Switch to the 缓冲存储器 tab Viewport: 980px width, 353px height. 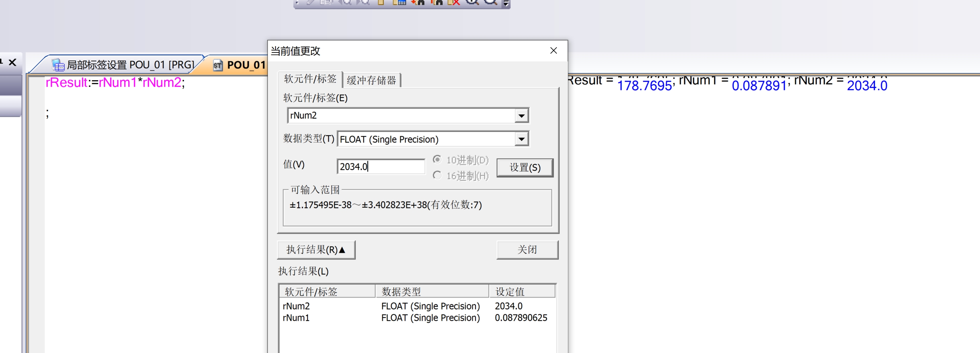click(371, 80)
